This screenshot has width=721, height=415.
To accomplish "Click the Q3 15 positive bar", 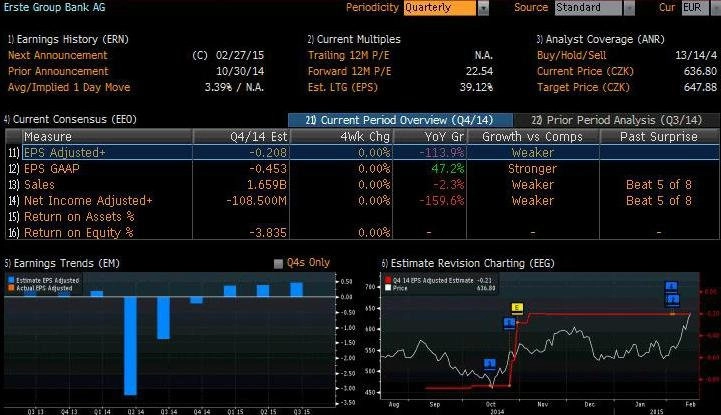I will click(x=297, y=290).
